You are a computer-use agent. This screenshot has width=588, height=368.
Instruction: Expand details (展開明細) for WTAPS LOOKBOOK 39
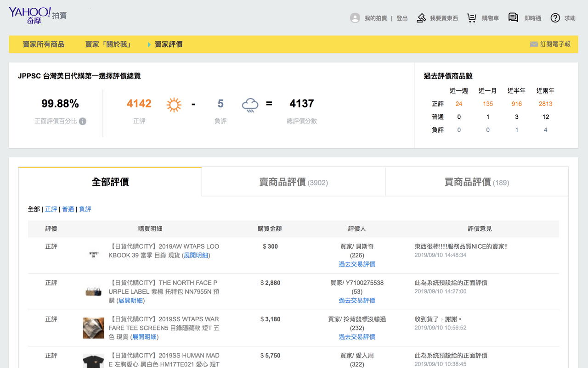pos(196,255)
